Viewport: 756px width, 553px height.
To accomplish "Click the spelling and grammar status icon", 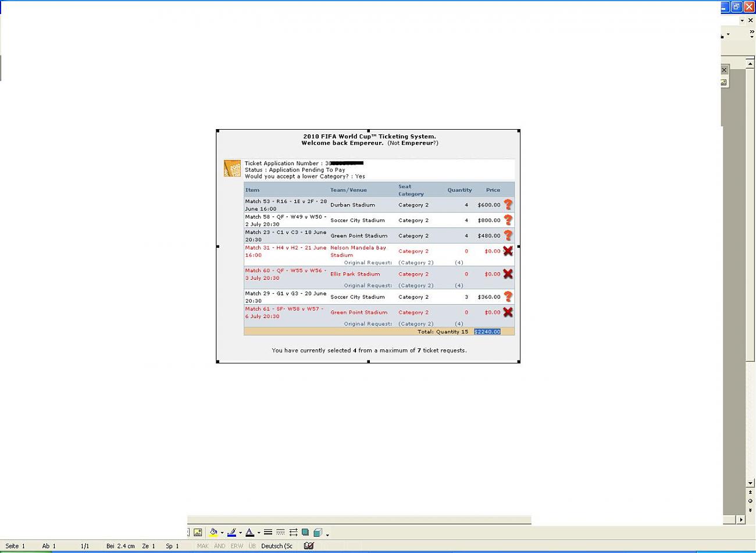I will coord(309,546).
